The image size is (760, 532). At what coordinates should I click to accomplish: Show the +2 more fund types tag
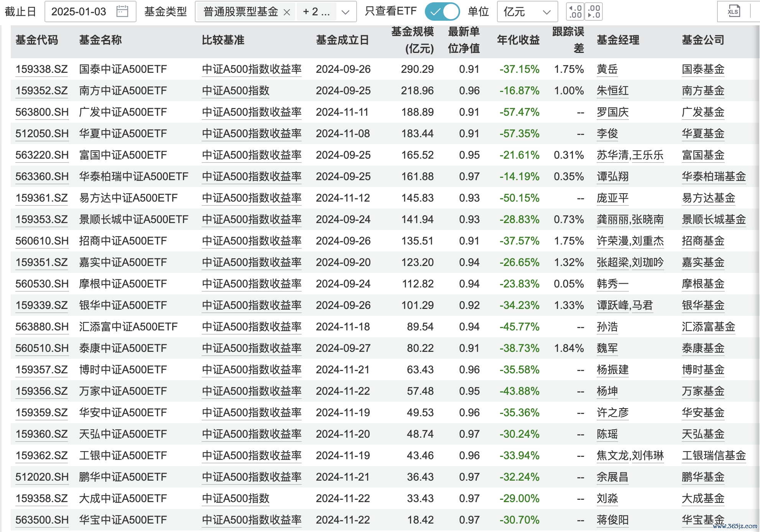click(x=316, y=12)
